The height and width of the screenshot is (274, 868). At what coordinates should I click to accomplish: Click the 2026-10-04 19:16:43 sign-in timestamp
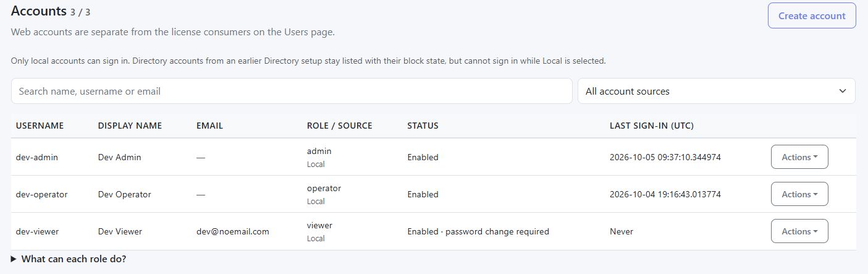pyautogui.click(x=665, y=194)
